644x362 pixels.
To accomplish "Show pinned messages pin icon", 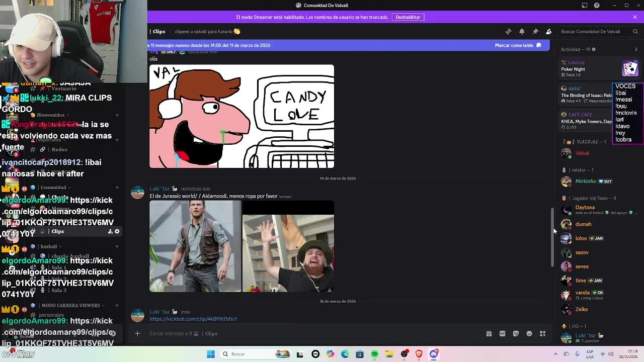I will 535,31.
